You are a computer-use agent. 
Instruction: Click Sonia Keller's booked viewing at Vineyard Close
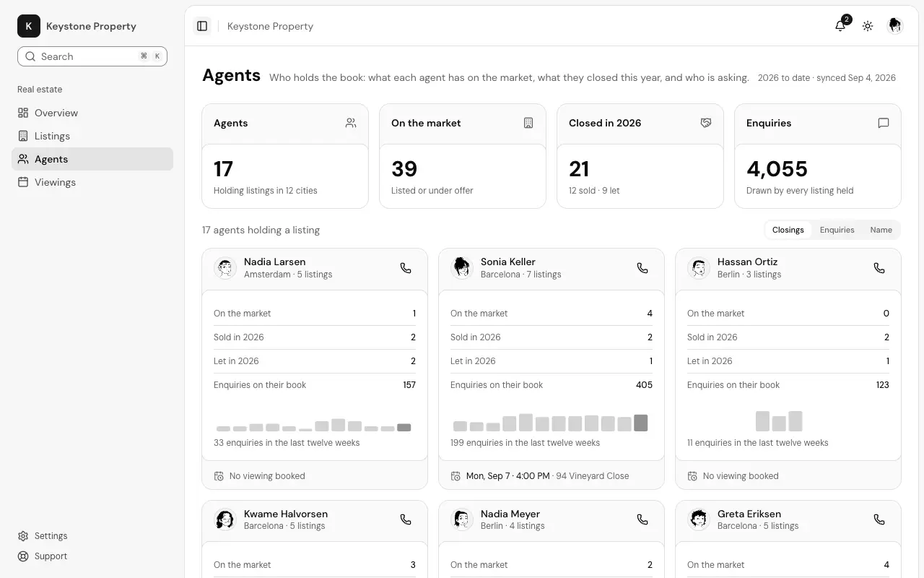(x=547, y=476)
